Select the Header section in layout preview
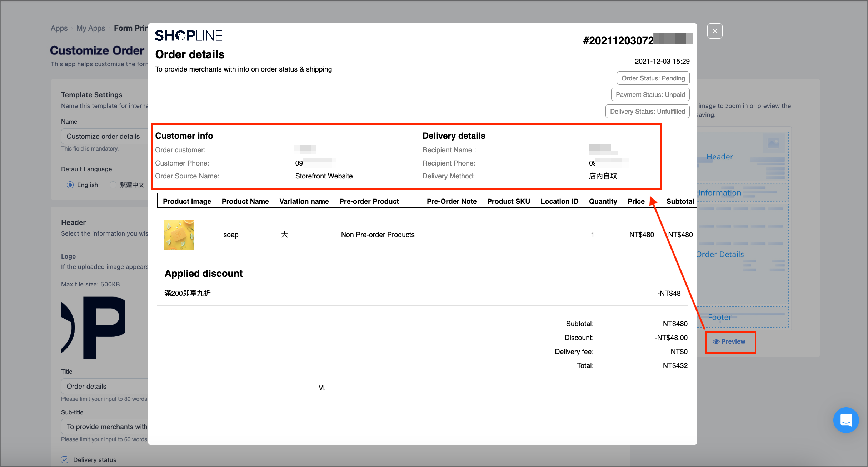868x467 pixels. click(x=742, y=157)
